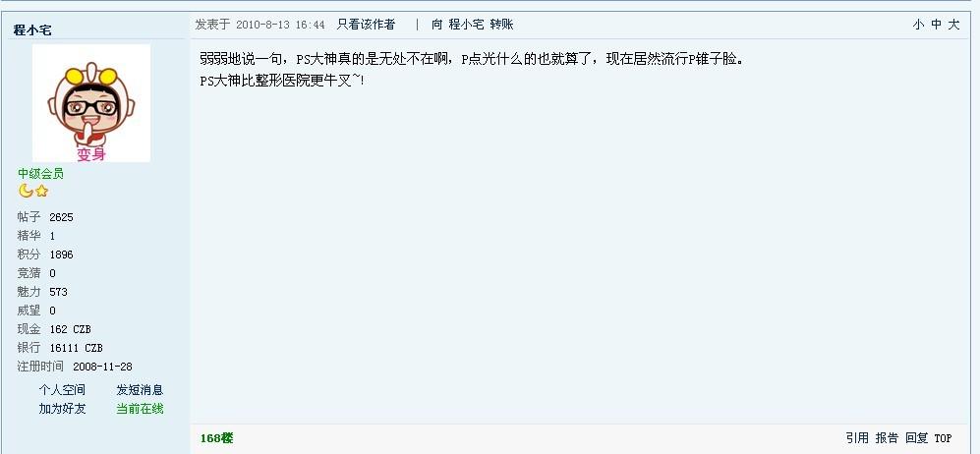Click 回复 to reply to post
980x454 pixels.
click(x=916, y=437)
